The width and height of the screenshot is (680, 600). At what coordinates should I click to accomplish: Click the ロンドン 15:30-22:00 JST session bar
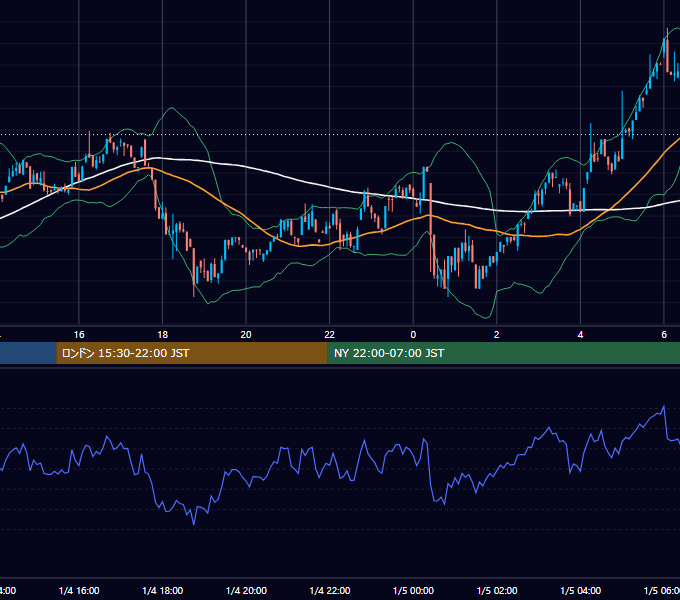click(192, 353)
